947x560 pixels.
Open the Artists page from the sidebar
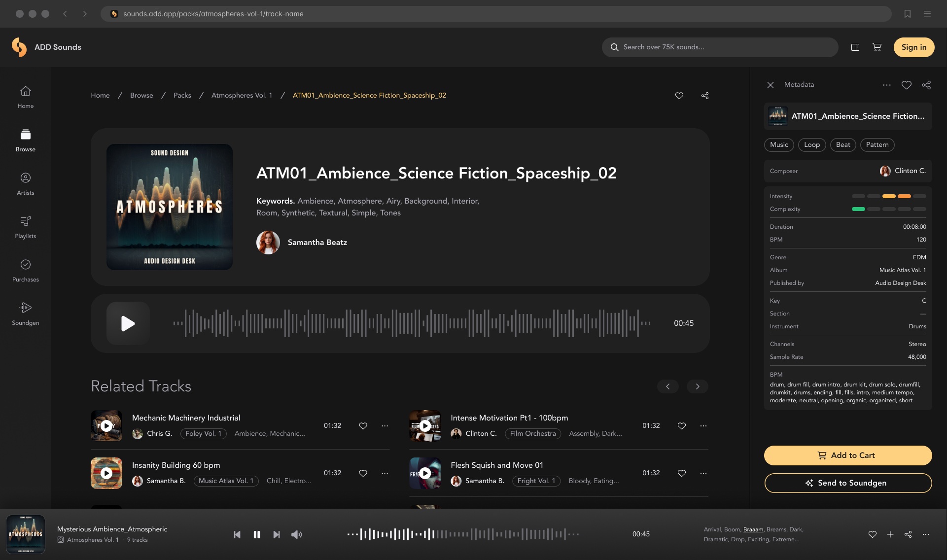[x=25, y=183]
